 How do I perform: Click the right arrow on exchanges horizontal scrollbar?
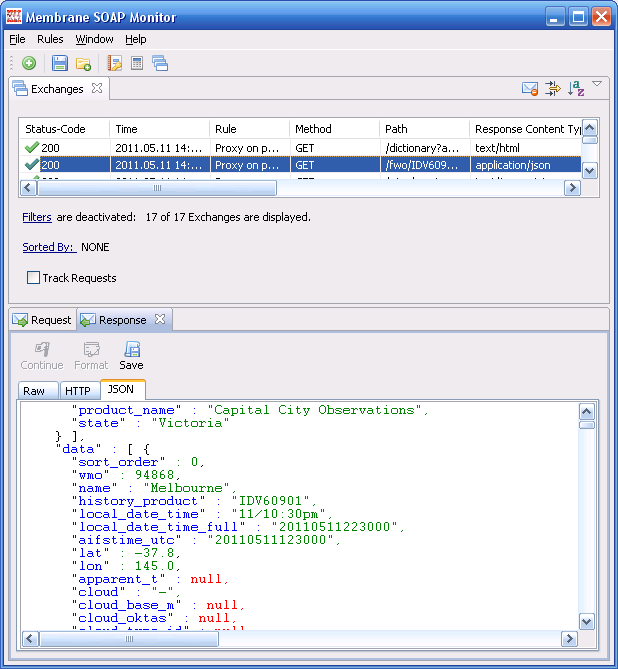point(572,188)
